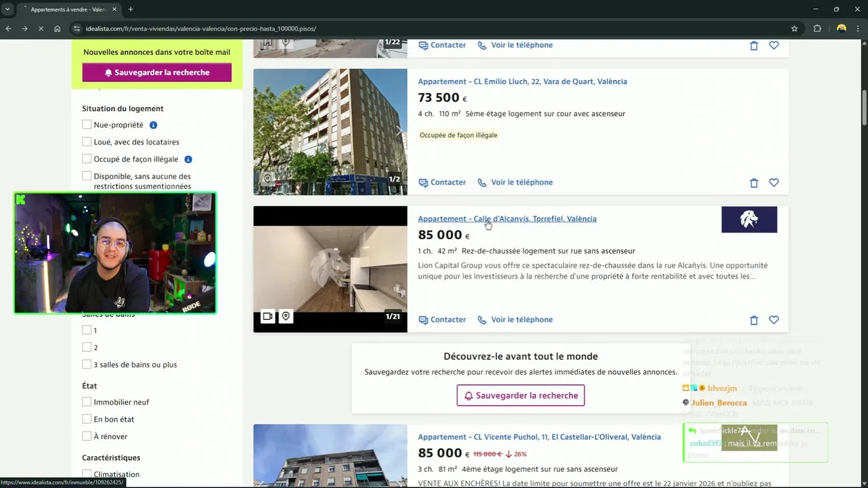Open map pin icon on Alcanyís photo
Viewport: 868px width, 488px height.
click(x=286, y=316)
